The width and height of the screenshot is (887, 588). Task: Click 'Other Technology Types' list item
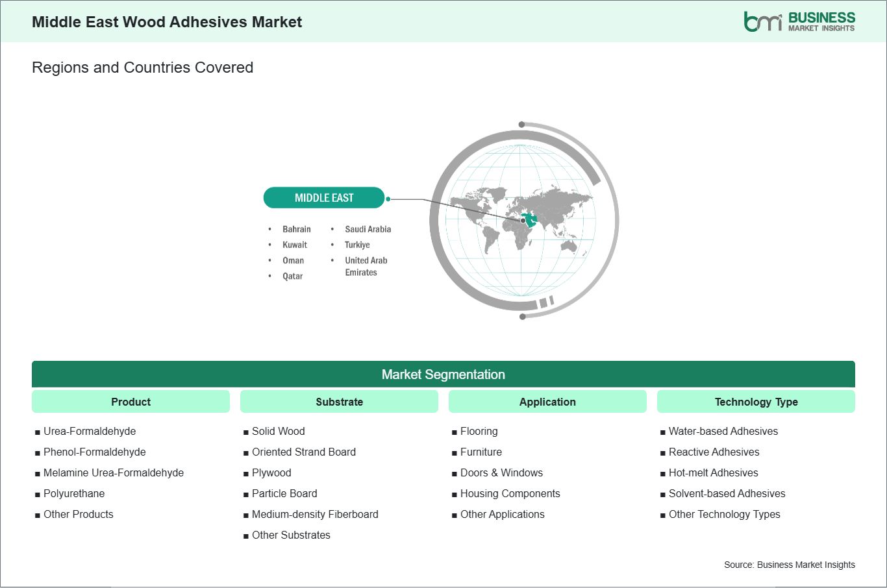point(725,514)
